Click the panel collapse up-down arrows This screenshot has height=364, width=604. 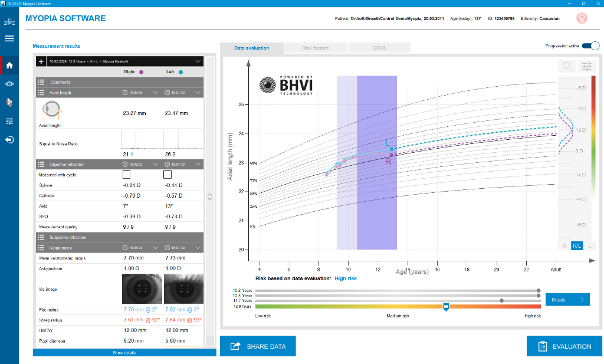click(x=209, y=197)
